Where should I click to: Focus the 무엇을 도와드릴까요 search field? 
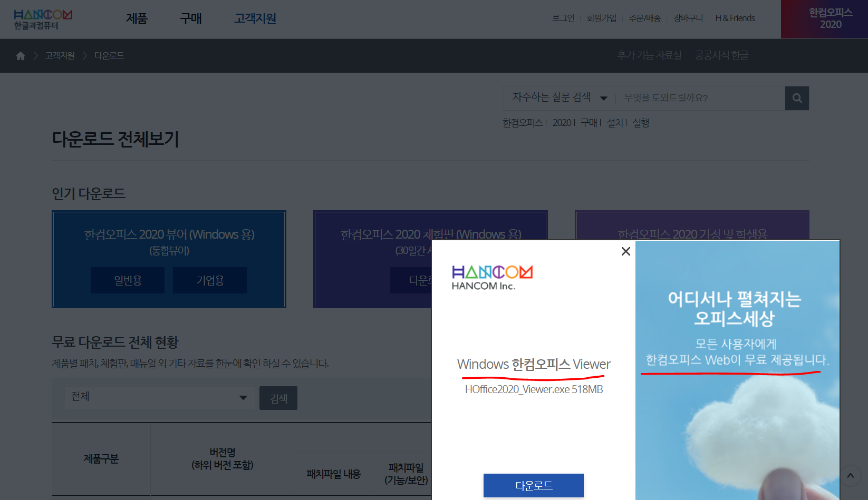point(701,98)
